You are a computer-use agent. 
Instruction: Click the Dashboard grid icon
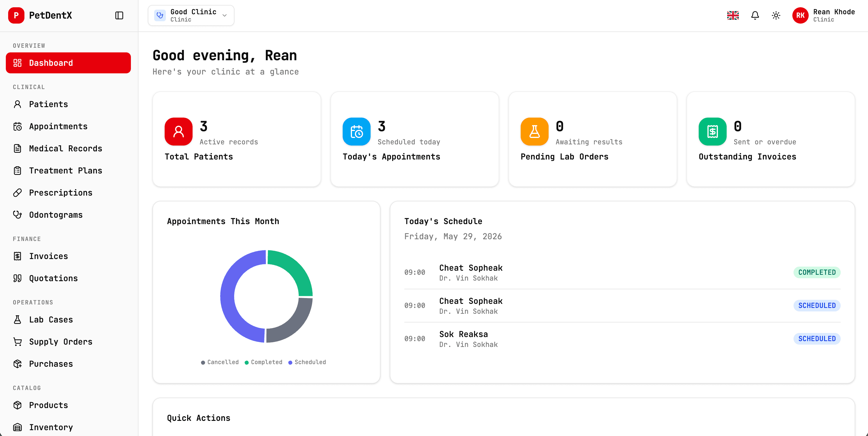(17, 63)
